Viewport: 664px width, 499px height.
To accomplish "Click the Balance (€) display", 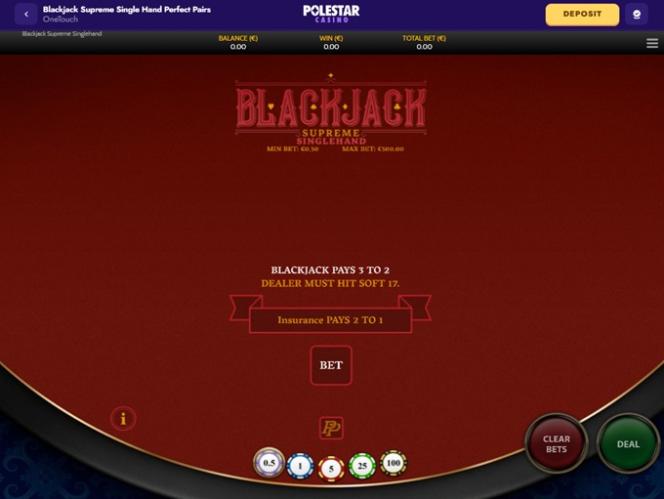I will click(238, 42).
